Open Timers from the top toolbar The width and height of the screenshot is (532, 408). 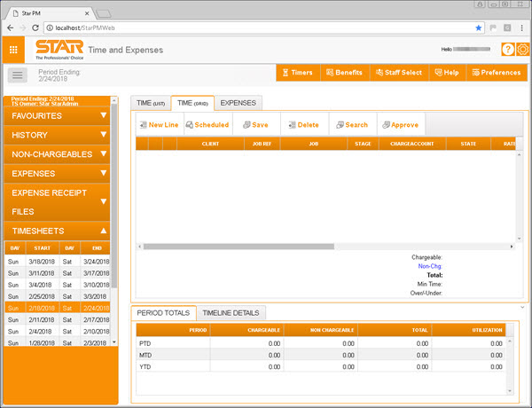coord(298,73)
